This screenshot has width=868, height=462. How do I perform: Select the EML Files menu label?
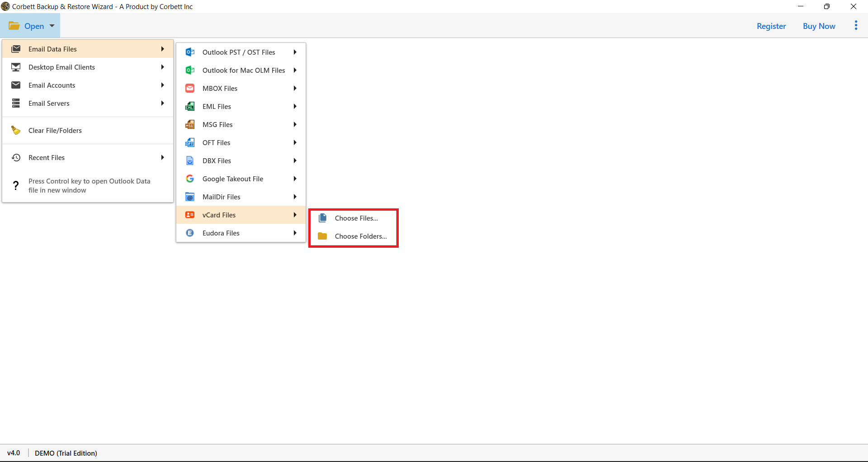(x=217, y=106)
